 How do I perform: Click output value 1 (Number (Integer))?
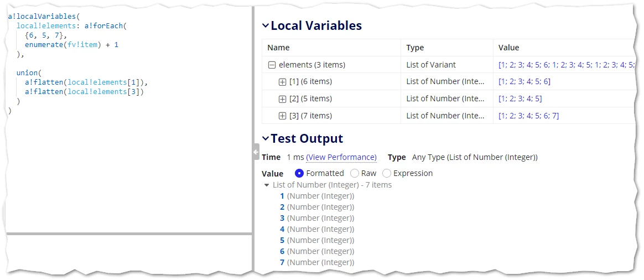(x=317, y=196)
